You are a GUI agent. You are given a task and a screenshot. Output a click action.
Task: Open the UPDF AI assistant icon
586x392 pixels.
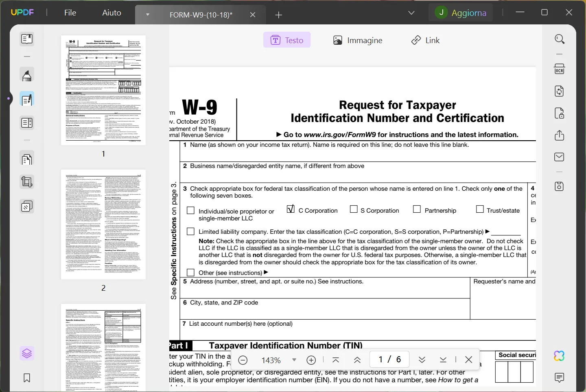(x=560, y=356)
